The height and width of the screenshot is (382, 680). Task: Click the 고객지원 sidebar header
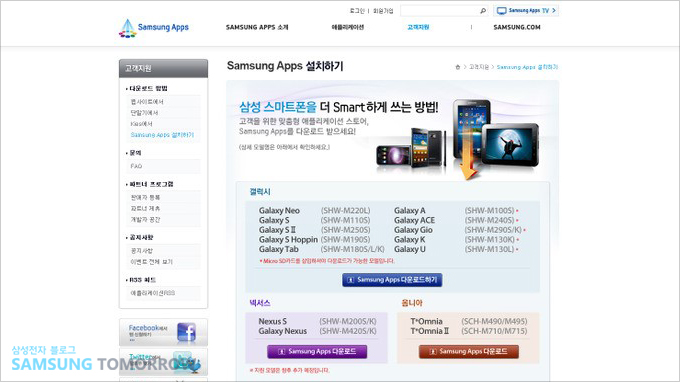click(x=163, y=69)
